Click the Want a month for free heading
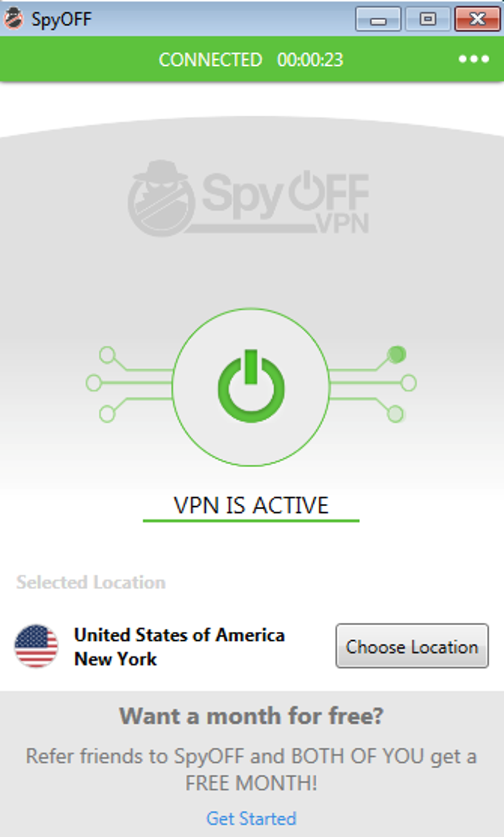Screen dimensions: 504x837 click(251, 716)
